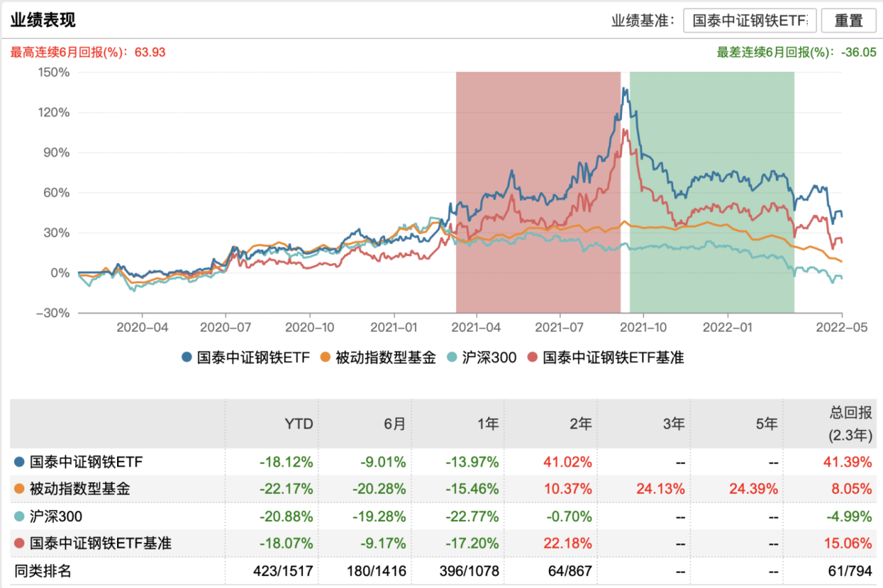Screen dimensions: 883x588
Task: Click the orange dot beside 被动指数型基金 table row
Action: [x=19, y=489]
